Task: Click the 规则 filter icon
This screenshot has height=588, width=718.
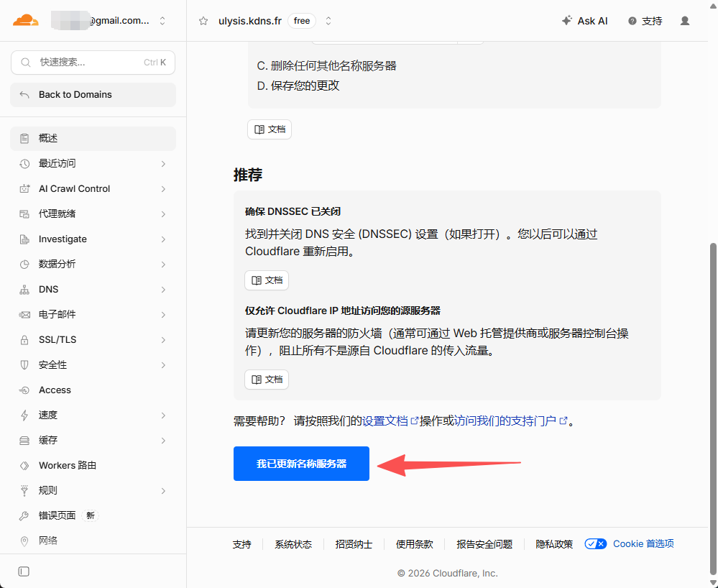Action: click(24, 491)
